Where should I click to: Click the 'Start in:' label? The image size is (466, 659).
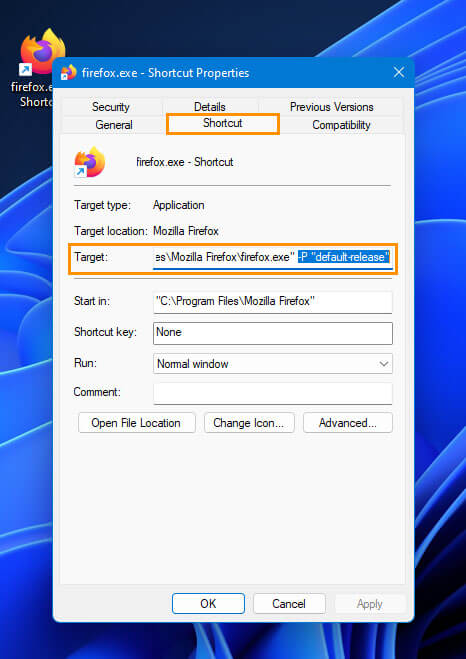click(92, 301)
